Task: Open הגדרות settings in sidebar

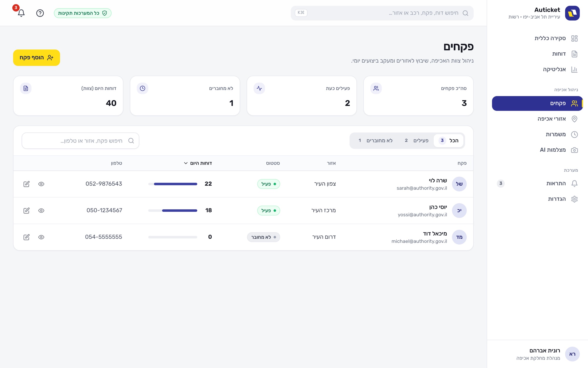Action: tap(537, 199)
